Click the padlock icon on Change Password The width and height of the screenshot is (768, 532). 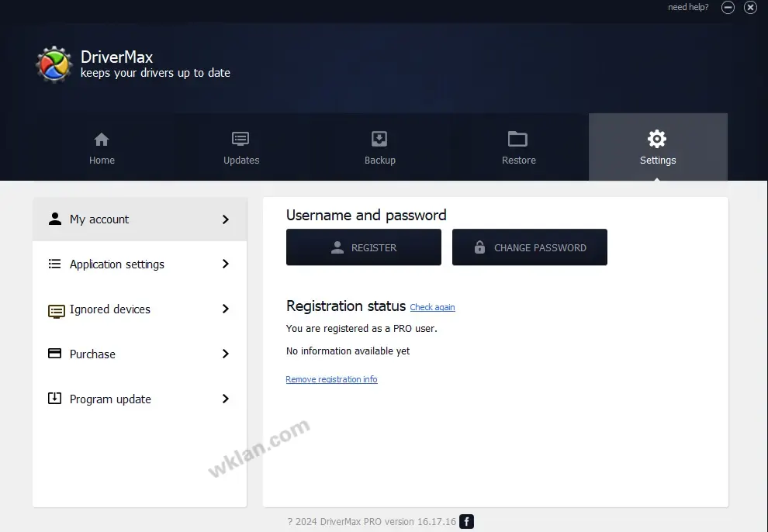pos(479,247)
